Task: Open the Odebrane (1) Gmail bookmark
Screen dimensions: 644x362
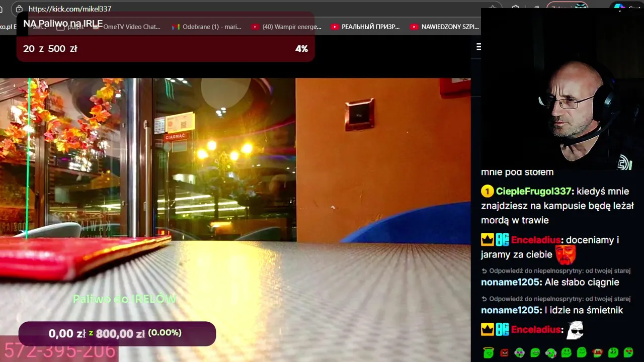Action: (206, 27)
